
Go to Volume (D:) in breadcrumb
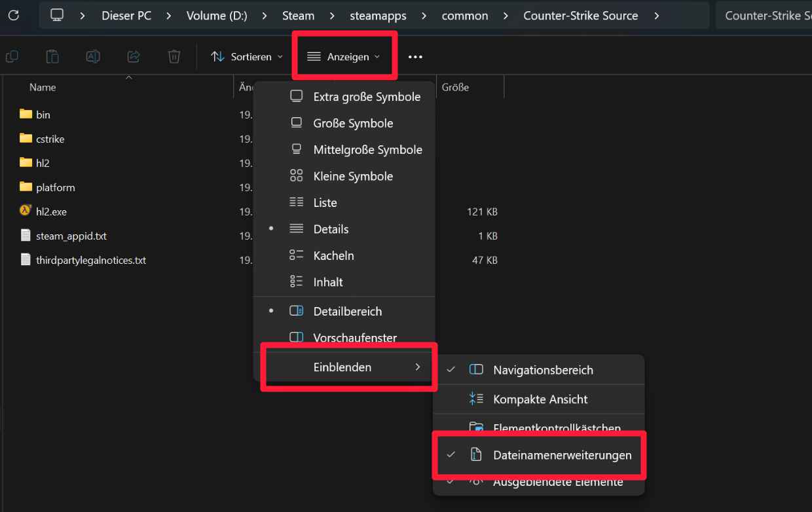[x=217, y=15]
